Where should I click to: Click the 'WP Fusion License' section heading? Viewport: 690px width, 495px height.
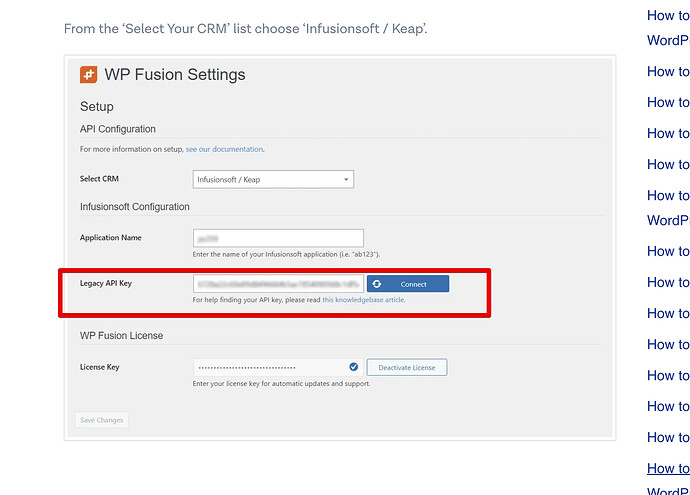[121, 336]
